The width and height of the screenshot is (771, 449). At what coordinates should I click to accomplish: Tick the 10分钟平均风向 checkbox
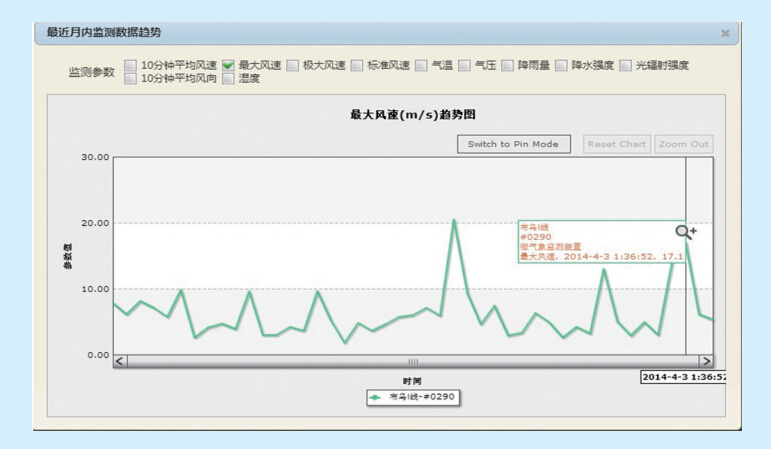tap(131, 78)
